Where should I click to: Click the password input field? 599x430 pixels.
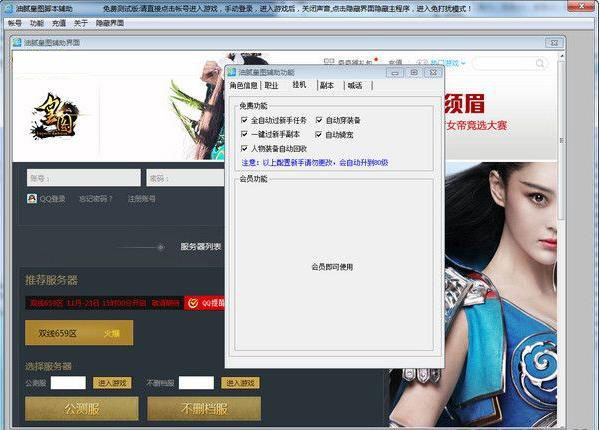(x=185, y=178)
